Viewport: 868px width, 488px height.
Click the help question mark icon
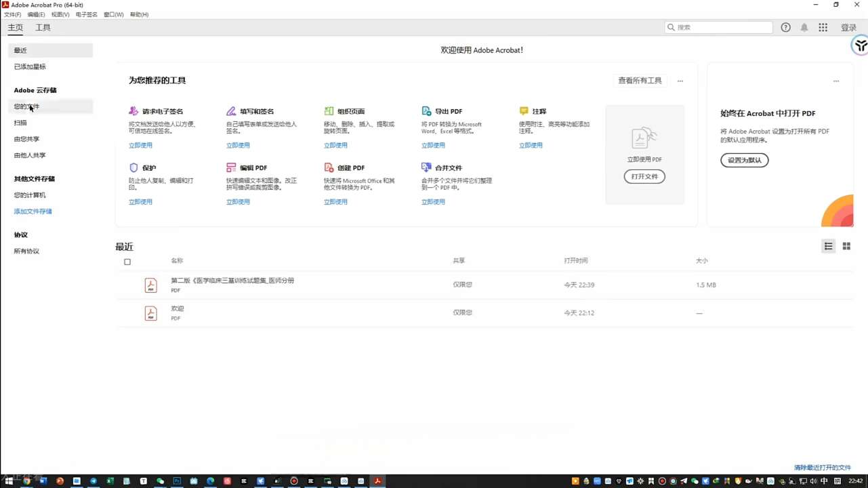click(x=785, y=28)
